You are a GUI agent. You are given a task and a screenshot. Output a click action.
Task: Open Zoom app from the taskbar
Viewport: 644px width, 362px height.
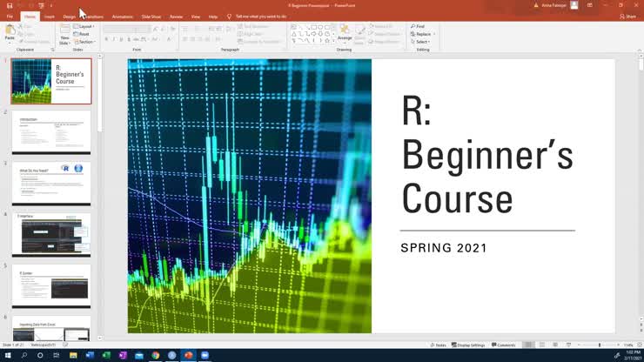point(205,355)
